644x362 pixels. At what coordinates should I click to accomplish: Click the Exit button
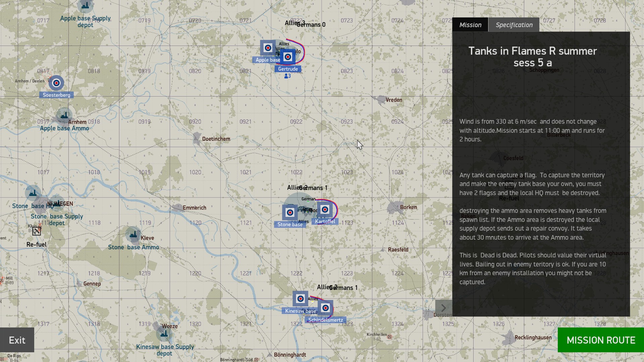[x=17, y=340]
